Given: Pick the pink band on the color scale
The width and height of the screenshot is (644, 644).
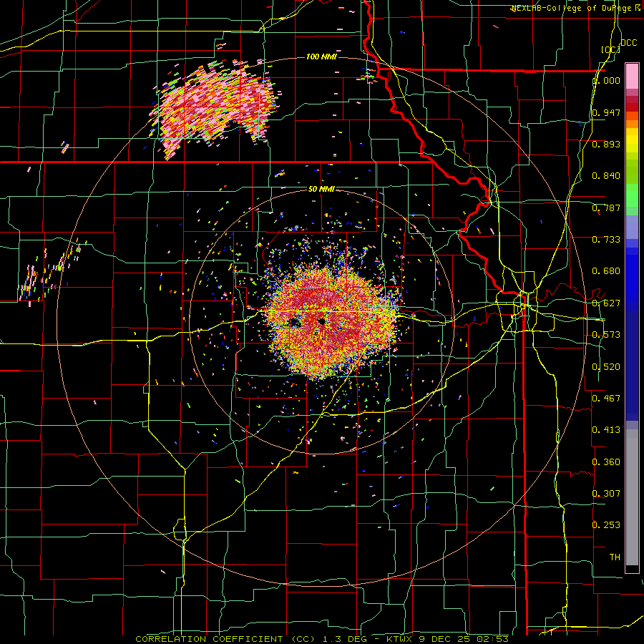Looking at the screenshot, I should (x=632, y=77).
